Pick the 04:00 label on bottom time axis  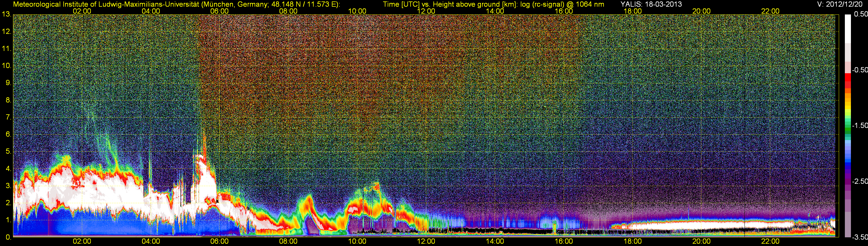click(x=151, y=241)
